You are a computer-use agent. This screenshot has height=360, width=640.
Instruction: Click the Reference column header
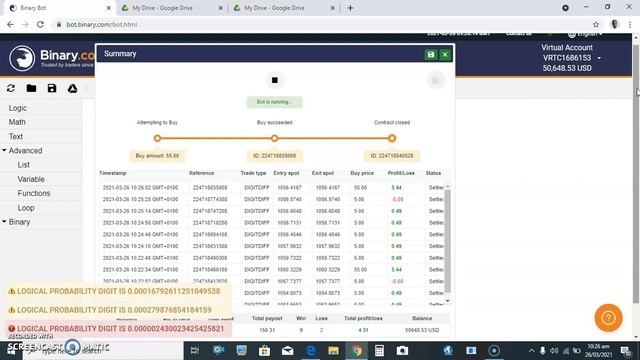click(x=201, y=173)
